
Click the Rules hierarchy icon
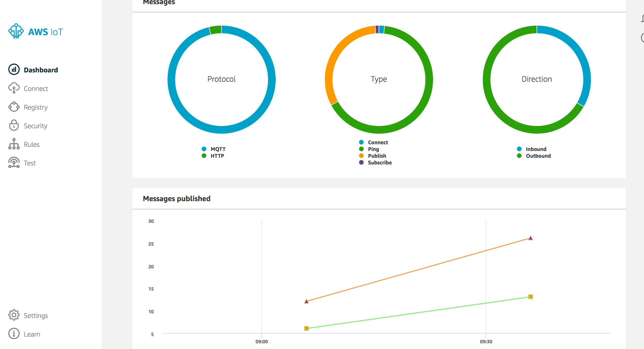14,144
